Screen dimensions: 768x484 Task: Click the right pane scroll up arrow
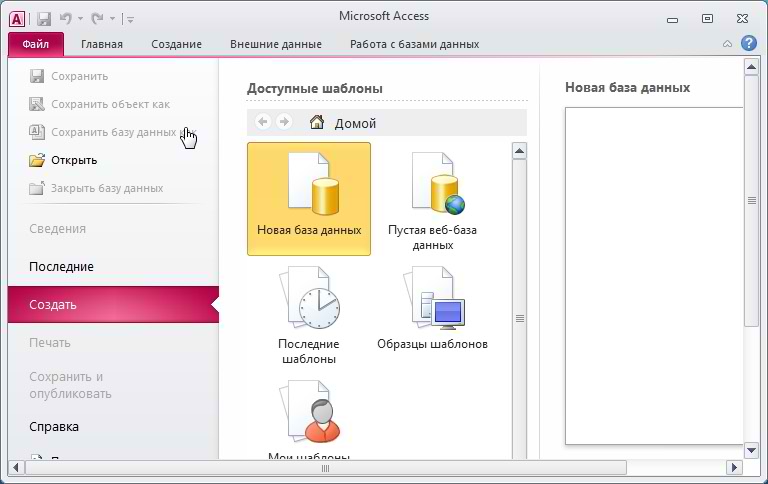point(751,67)
